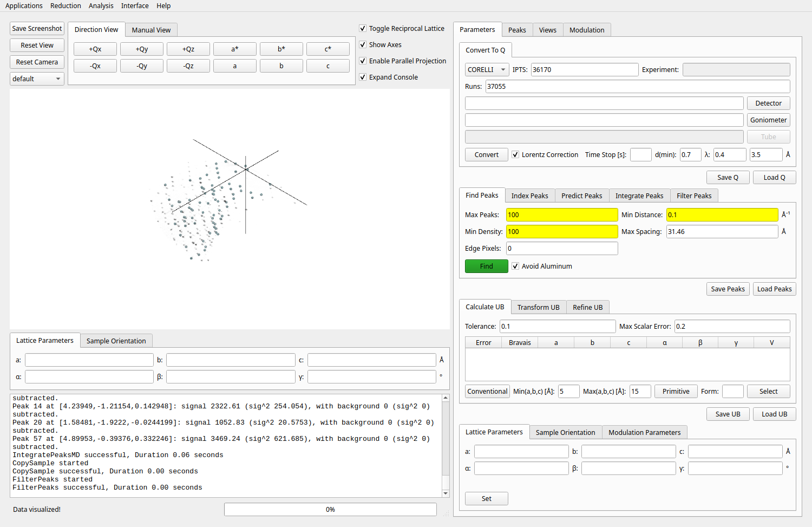View along the c direction

(328, 66)
